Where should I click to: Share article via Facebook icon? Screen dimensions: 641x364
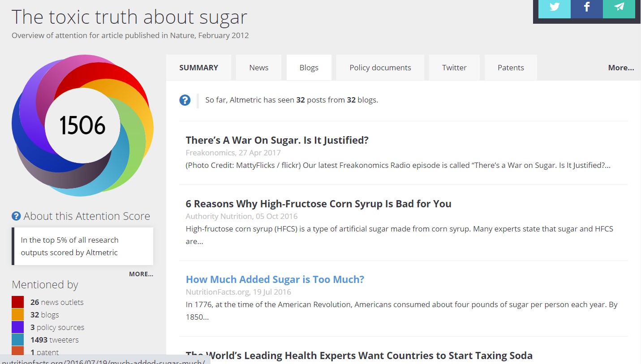(586, 8)
